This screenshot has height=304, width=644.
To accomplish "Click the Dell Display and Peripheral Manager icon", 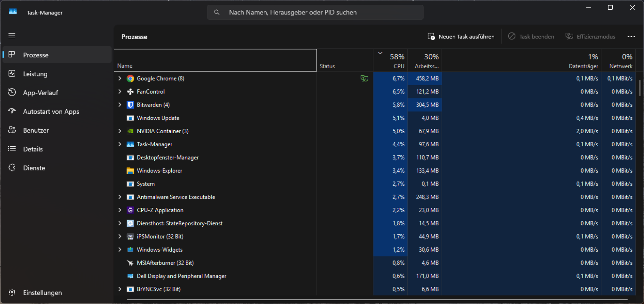I will pyautogui.click(x=130, y=276).
